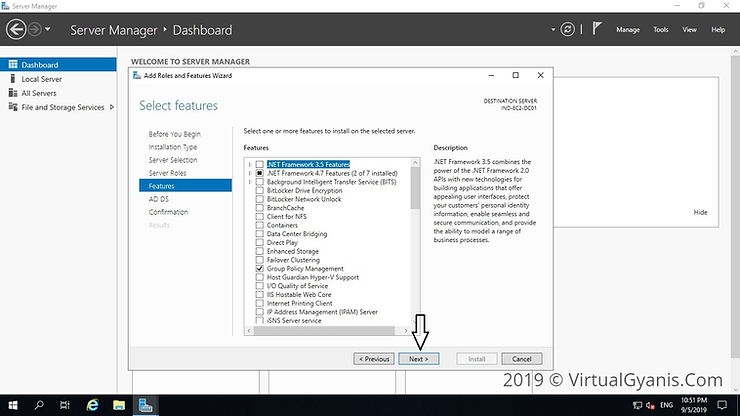Screen dimensions: 740x416
Task: Expand .NET Framework 3.5 Features node
Action: click(x=250, y=164)
